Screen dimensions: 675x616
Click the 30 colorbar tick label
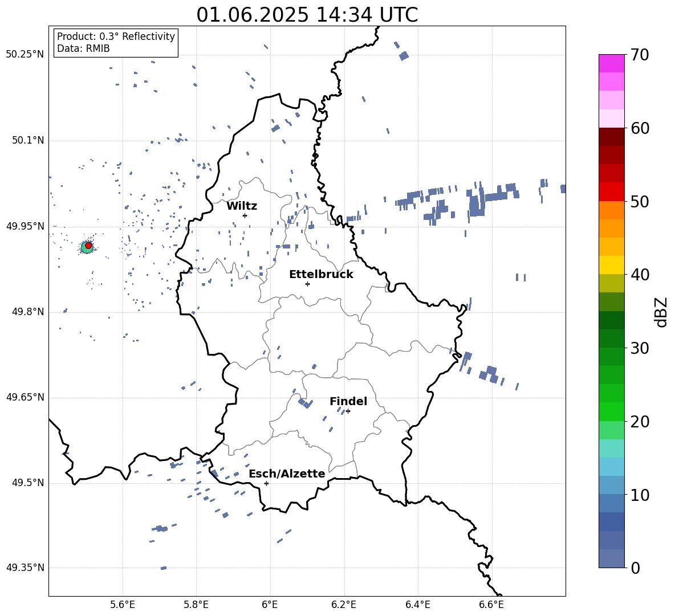click(x=640, y=348)
